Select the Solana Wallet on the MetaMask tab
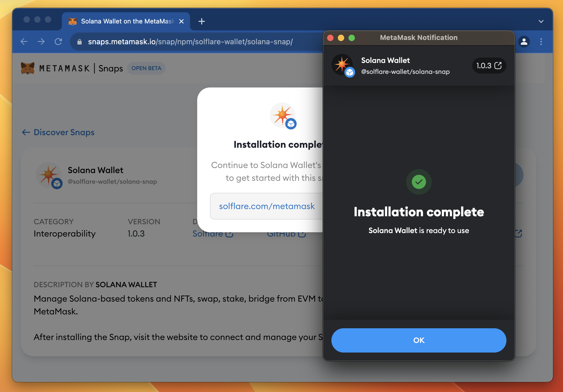Image resolution: width=563 pixels, height=392 pixels. 126,21
